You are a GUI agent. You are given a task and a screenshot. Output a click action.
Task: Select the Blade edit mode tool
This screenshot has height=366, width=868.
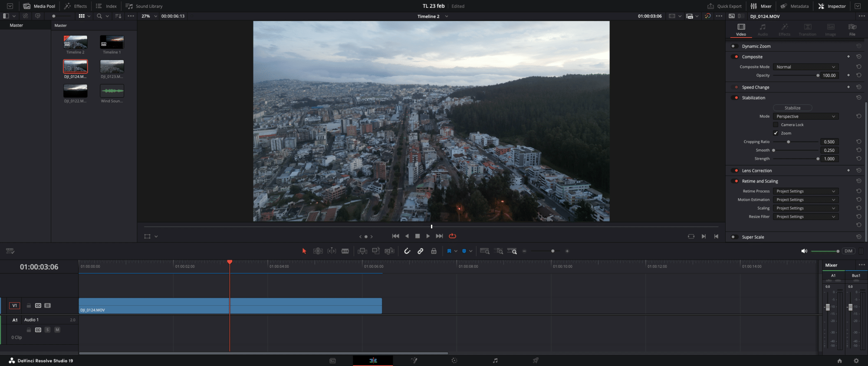click(345, 251)
